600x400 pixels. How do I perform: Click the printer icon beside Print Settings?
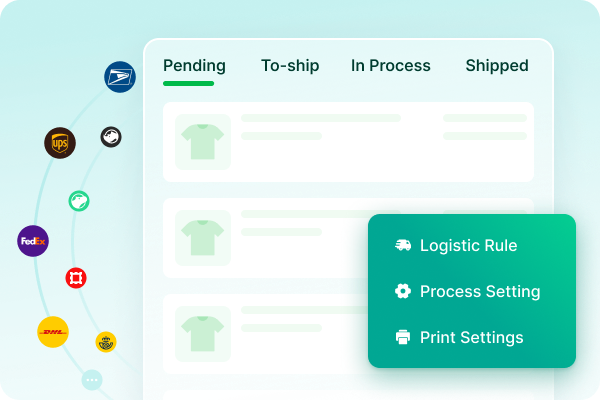click(x=403, y=337)
